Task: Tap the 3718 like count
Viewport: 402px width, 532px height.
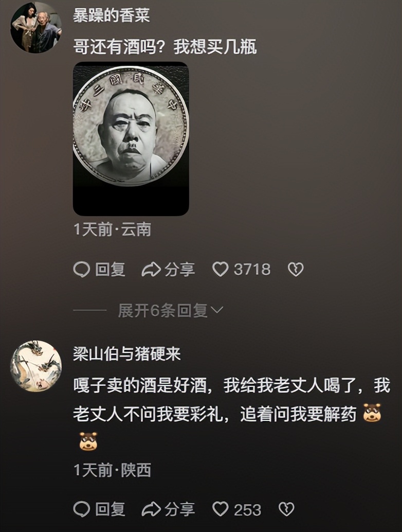Action: pyautogui.click(x=252, y=270)
